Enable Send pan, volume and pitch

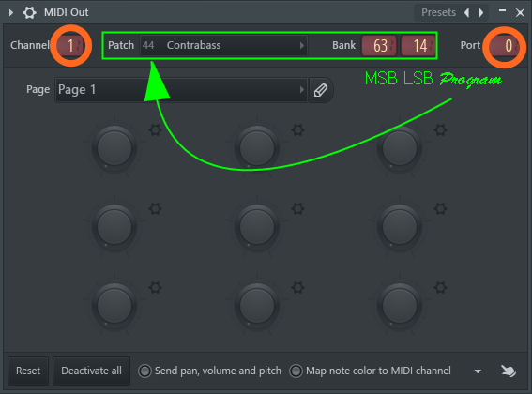[144, 371]
